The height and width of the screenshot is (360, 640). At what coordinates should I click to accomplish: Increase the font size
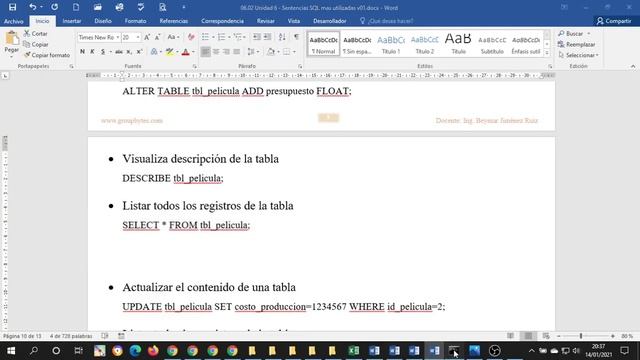(x=147, y=37)
